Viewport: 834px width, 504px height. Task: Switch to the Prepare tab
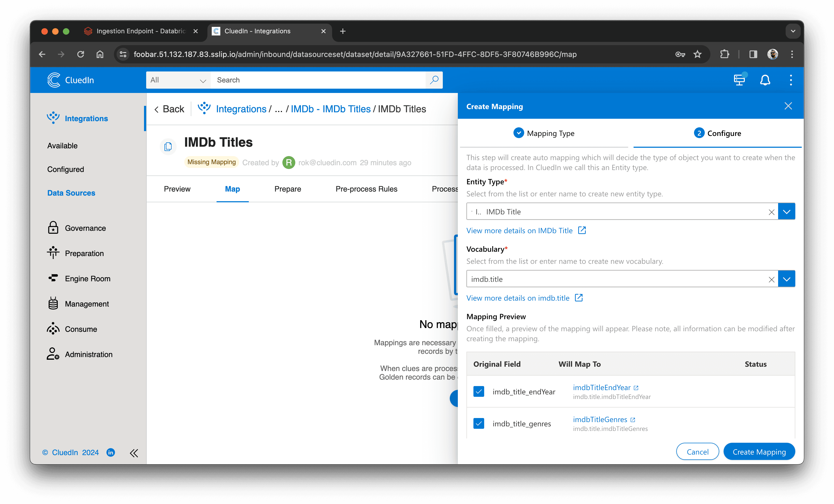tap(287, 189)
